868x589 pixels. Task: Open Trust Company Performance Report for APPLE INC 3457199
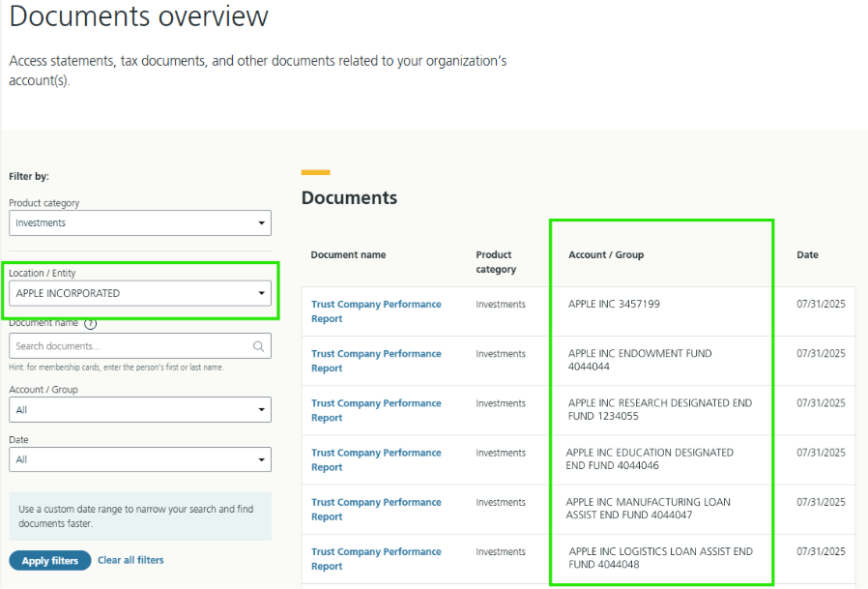coord(376,311)
